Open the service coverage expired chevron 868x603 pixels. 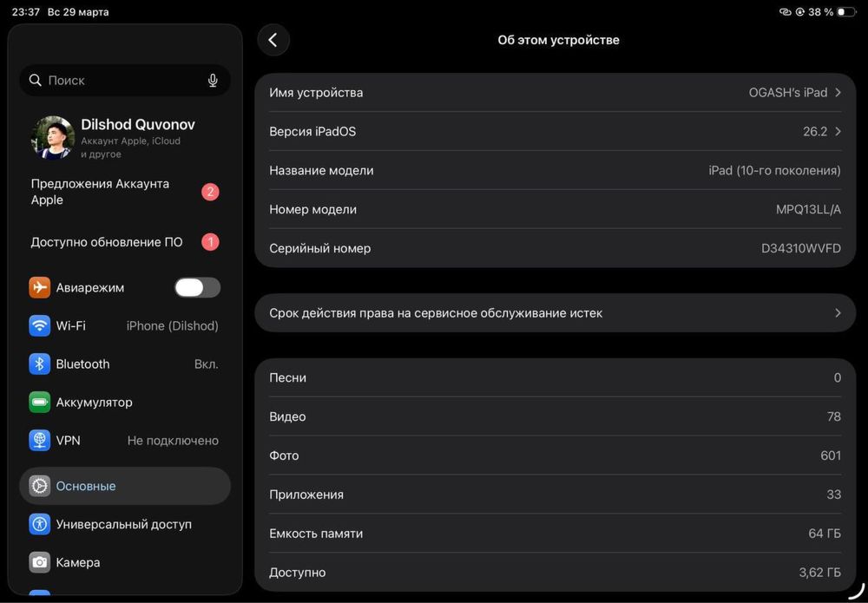(x=838, y=313)
